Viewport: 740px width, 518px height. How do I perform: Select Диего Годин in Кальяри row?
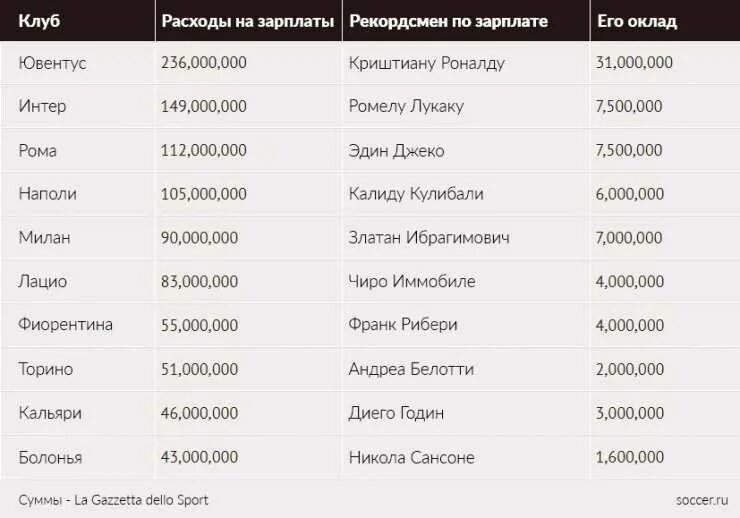click(396, 413)
